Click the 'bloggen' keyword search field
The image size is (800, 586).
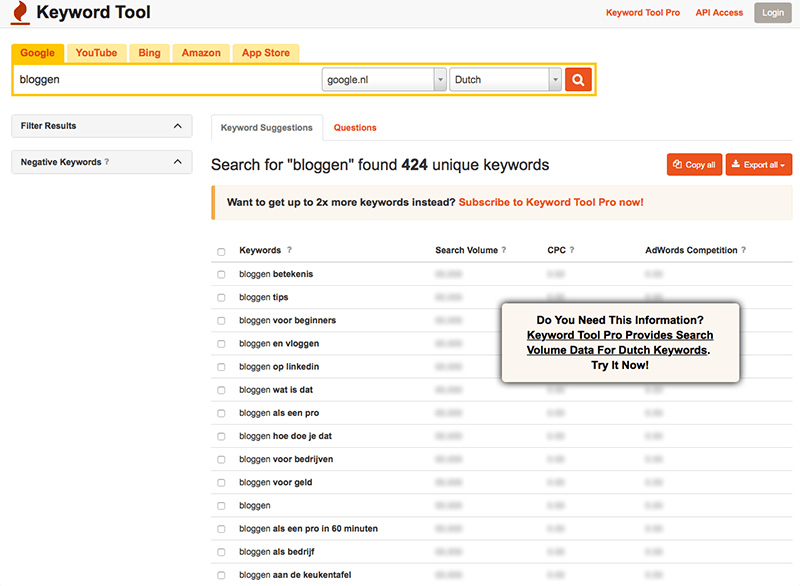pos(168,80)
